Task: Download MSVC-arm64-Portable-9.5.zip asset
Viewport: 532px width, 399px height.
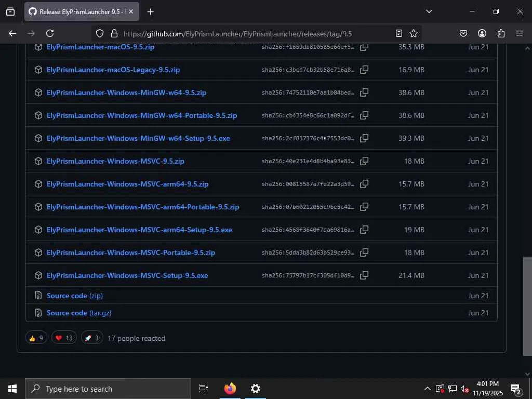Action: point(143,207)
